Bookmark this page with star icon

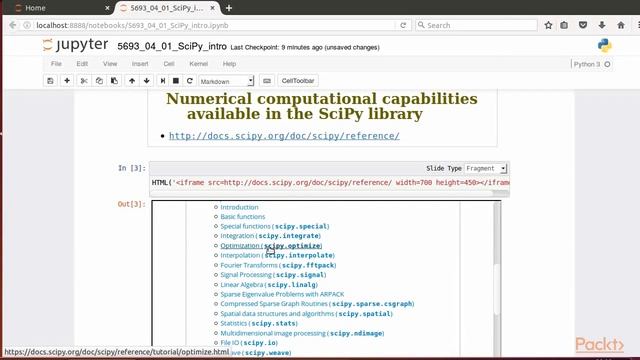click(548, 25)
